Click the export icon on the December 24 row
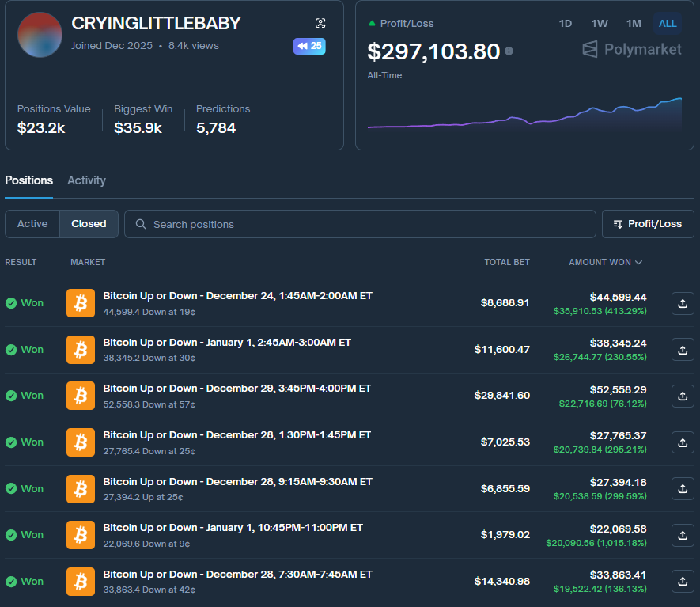This screenshot has width=700, height=607. 682,303
